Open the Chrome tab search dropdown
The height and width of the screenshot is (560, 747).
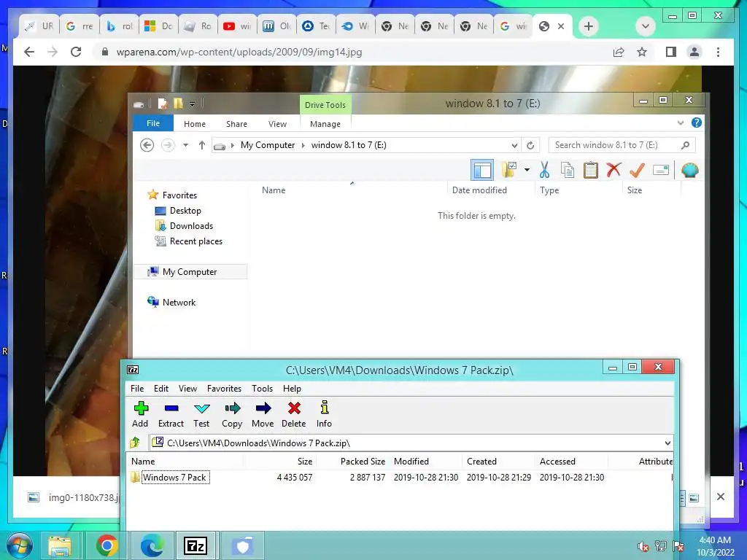click(645, 26)
